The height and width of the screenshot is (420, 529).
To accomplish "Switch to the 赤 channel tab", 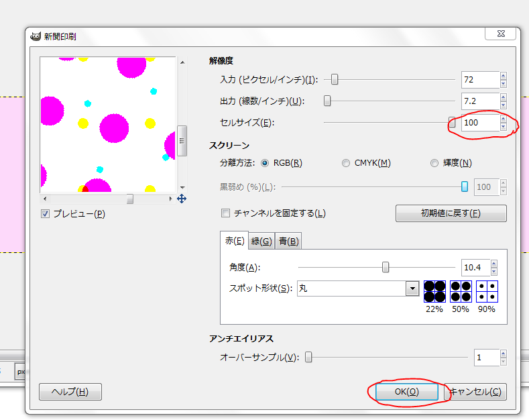I will point(235,241).
